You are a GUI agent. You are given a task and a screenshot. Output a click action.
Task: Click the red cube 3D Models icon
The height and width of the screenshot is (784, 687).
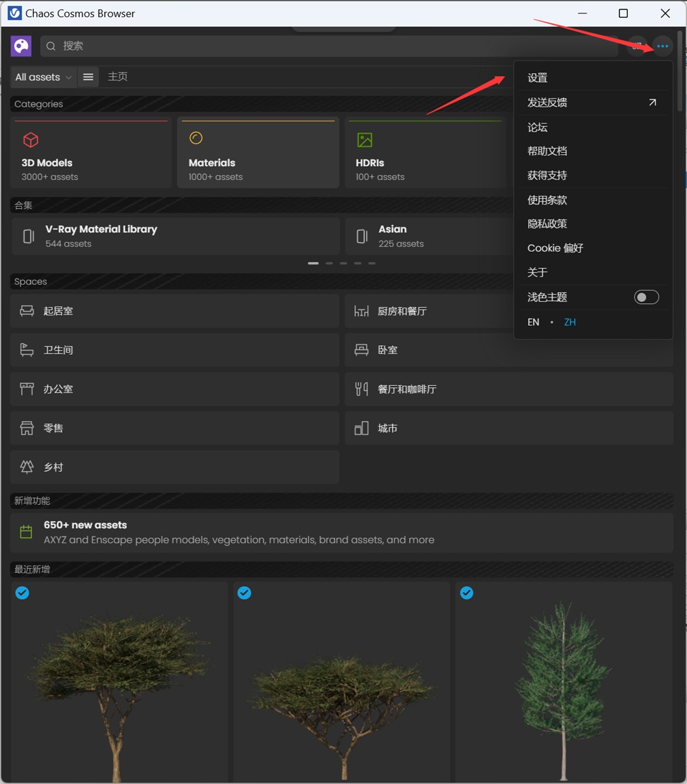[31, 139]
